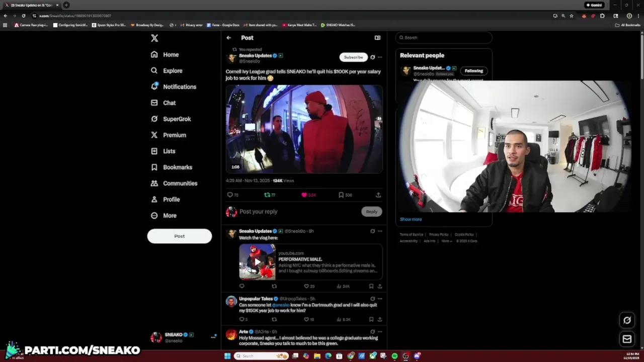The width and height of the screenshot is (644, 362).
Task: Open the floating Grok button on the right edge
Action: click(627, 320)
